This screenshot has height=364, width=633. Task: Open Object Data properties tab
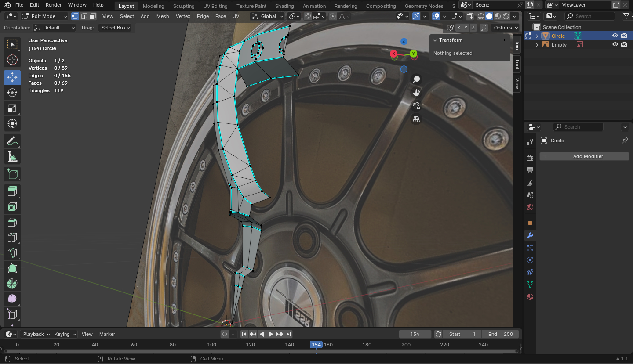[530, 285]
